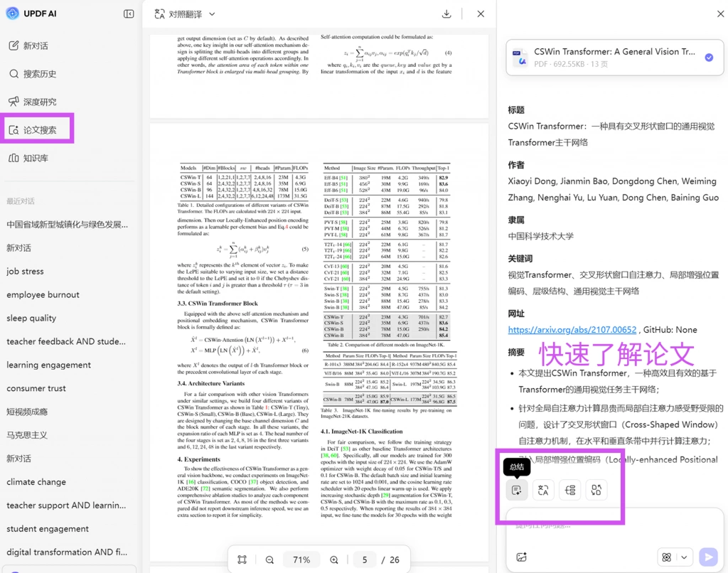Toggle the blue checkmark on PDF card

coord(709,58)
